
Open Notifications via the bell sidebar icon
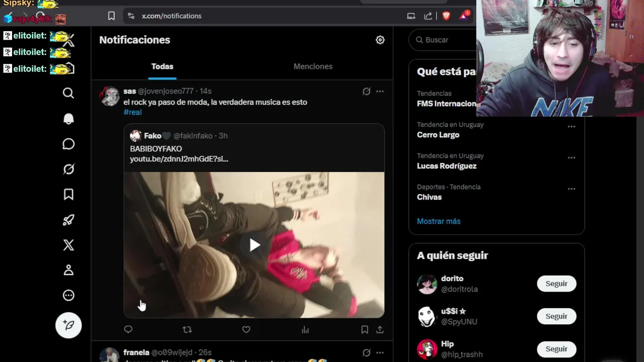pos(68,119)
